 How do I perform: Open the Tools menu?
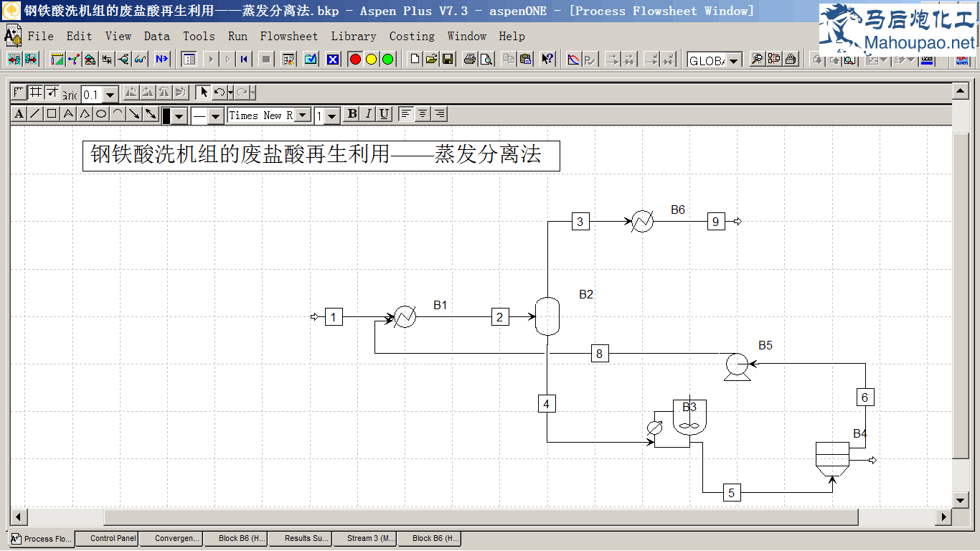[x=199, y=36]
